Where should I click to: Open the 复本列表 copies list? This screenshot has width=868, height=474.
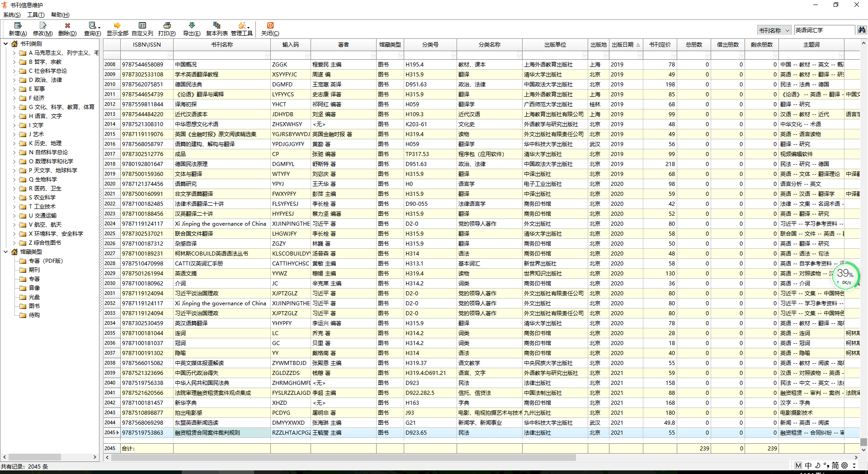217,26
